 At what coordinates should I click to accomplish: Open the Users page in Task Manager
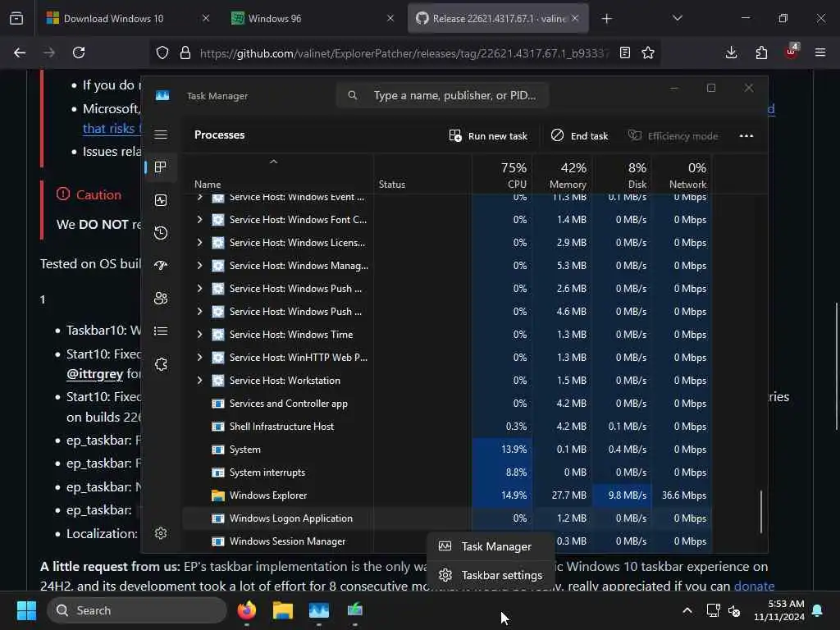click(x=161, y=299)
